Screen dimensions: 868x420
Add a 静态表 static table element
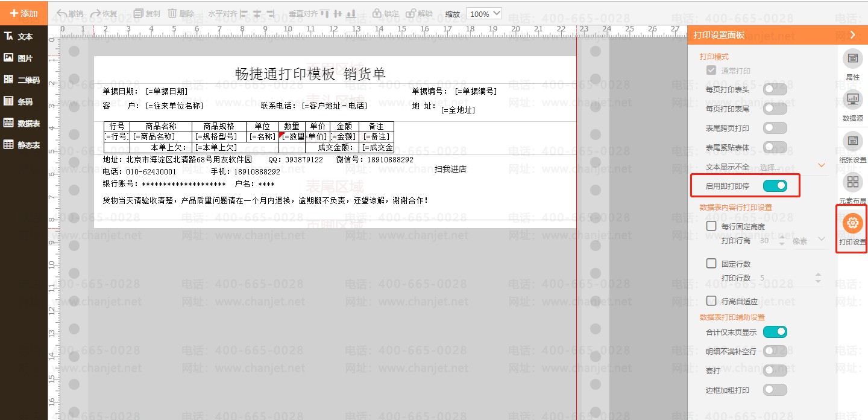[22, 145]
